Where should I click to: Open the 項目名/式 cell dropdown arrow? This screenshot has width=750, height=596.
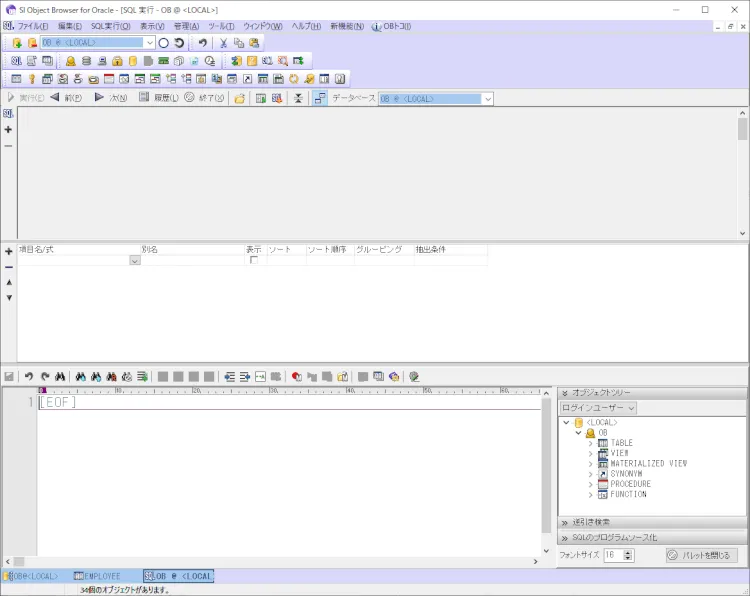tap(135, 261)
